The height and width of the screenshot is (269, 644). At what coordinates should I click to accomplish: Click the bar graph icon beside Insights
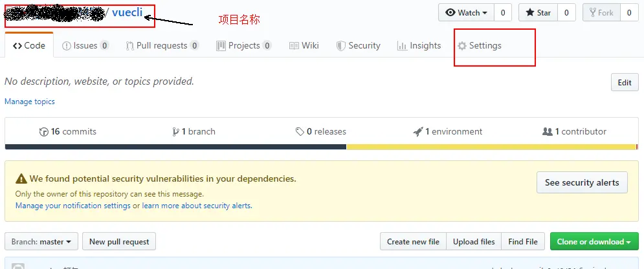(x=402, y=46)
